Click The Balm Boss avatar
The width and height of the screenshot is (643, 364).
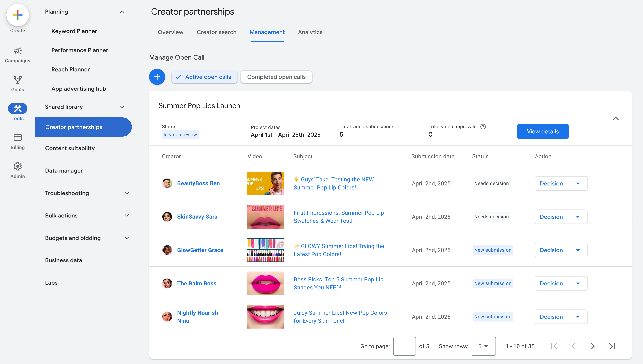pyautogui.click(x=167, y=283)
